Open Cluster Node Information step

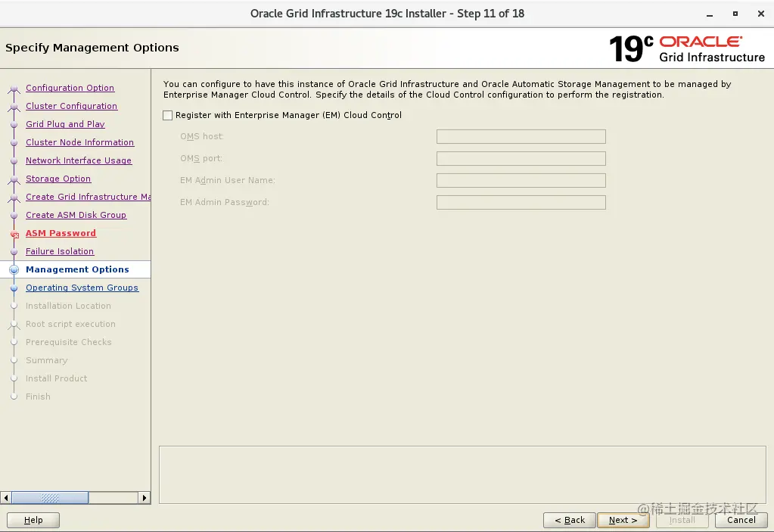(x=80, y=142)
